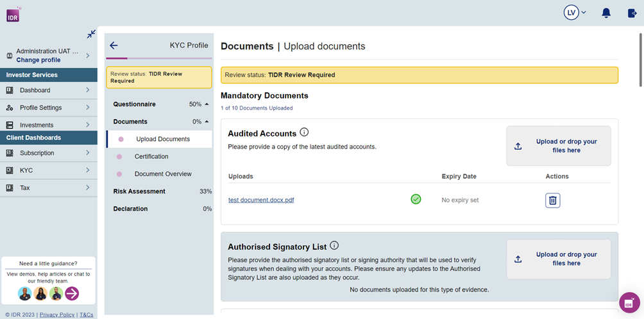Click the page vertical scrollbar

(x=640, y=64)
